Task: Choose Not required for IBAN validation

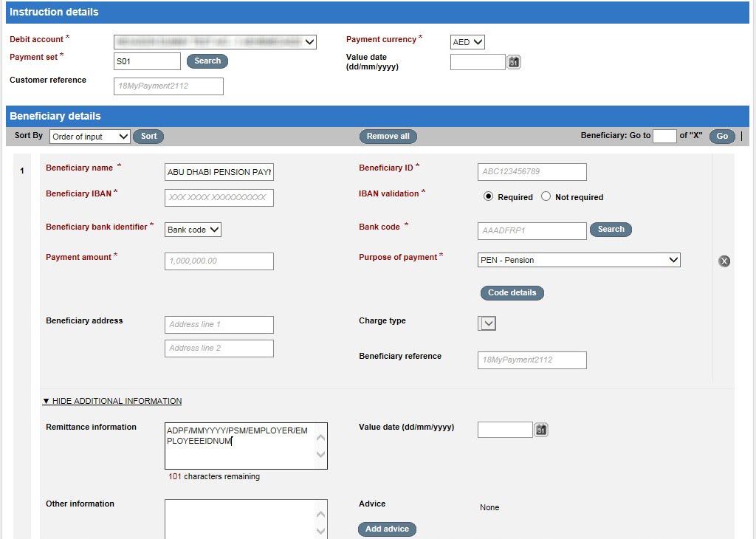Action: pos(544,196)
